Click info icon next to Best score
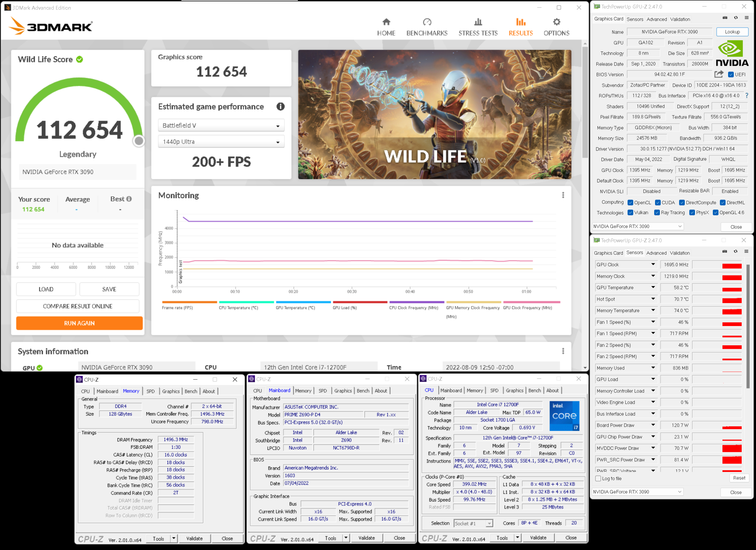The image size is (756, 550). click(x=129, y=199)
